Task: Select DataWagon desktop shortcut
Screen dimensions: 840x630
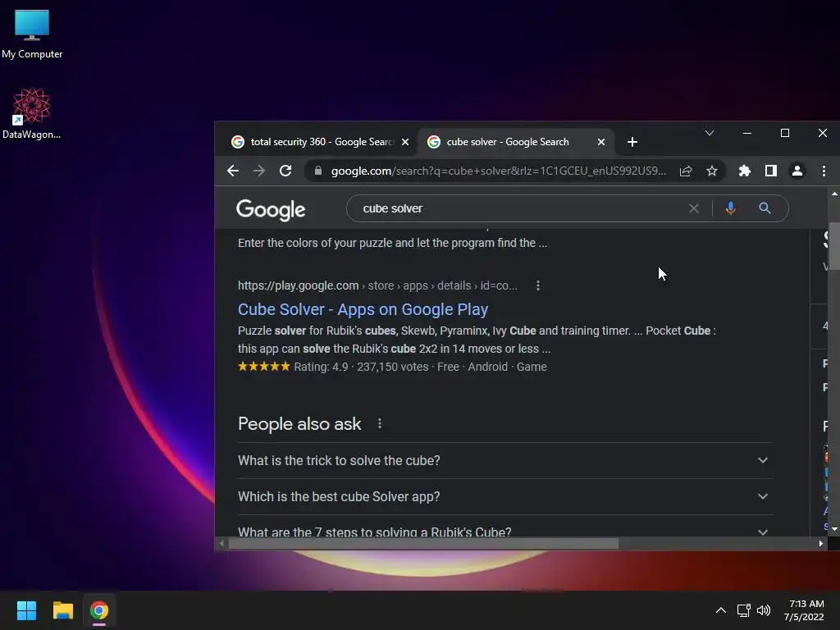Action: click(32, 113)
